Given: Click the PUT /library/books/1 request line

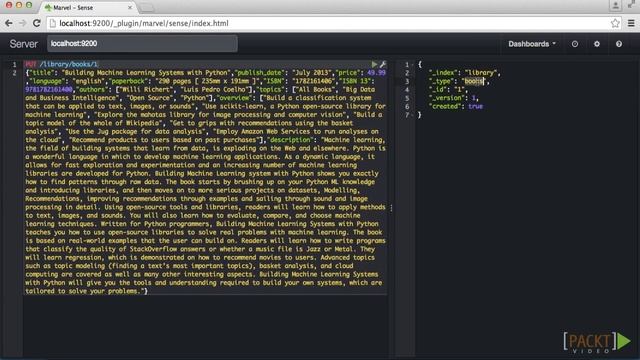Looking at the screenshot, I should click(x=61, y=64).
